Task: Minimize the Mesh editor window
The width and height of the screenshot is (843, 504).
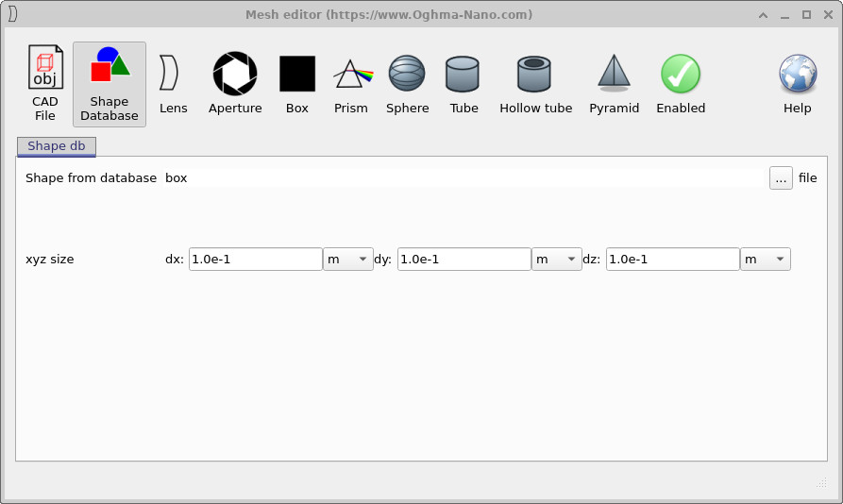Action: click(784, 15)
